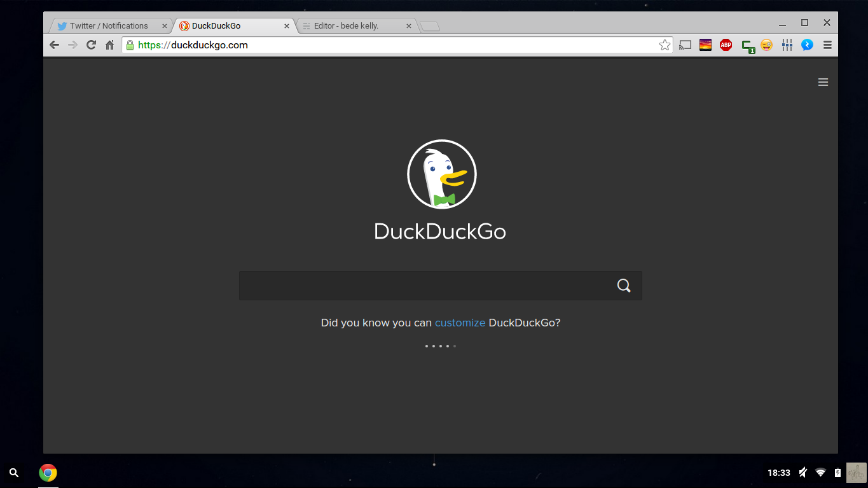Viewport: 868px width, 488px height.
Task: Close the Editor - bede kelly tab
Action: (409, 26)
